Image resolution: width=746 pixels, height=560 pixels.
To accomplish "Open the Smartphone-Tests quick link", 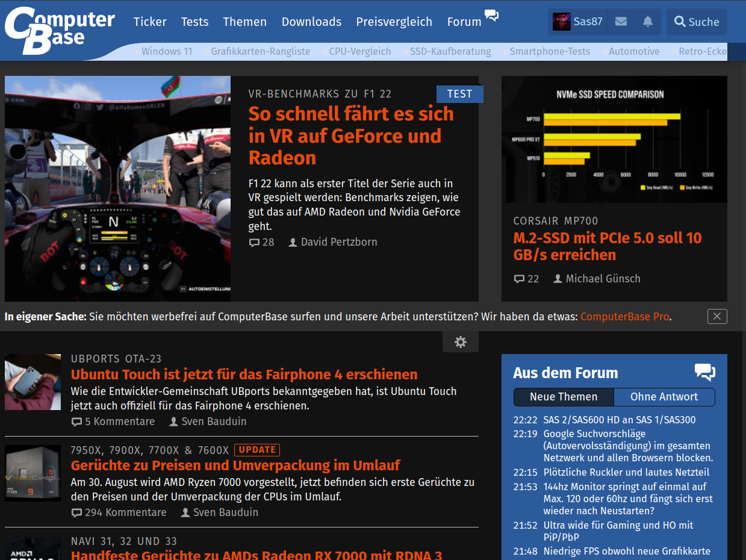I will (550, 51).
